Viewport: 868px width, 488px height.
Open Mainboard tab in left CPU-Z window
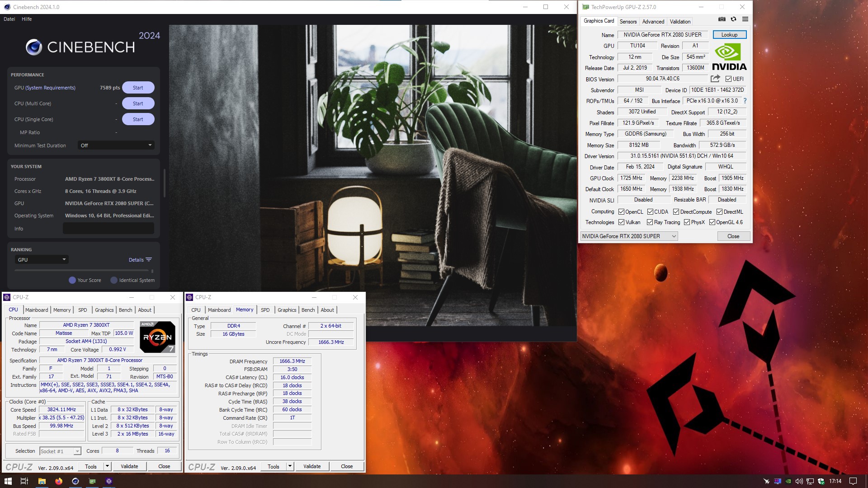click(37, 310)
